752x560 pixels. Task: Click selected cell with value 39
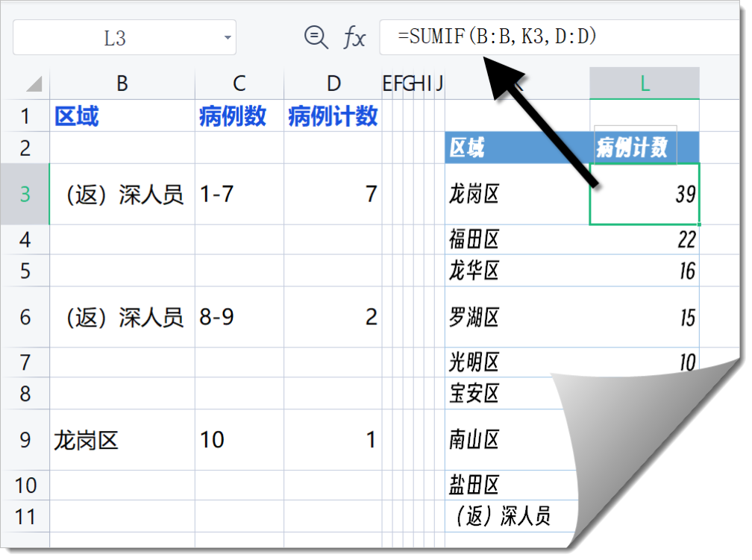pos(644,194)
